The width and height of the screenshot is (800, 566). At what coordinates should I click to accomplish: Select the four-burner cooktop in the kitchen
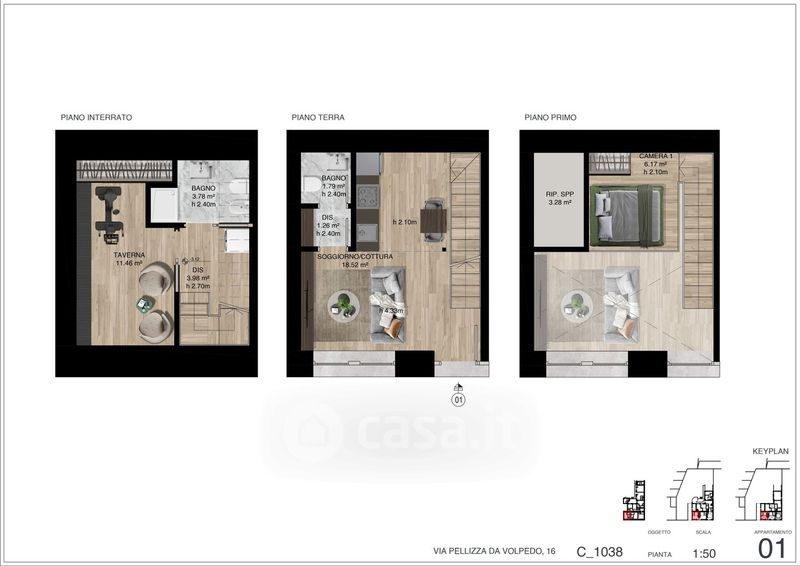pyautogui.click(x=367, y=196)
